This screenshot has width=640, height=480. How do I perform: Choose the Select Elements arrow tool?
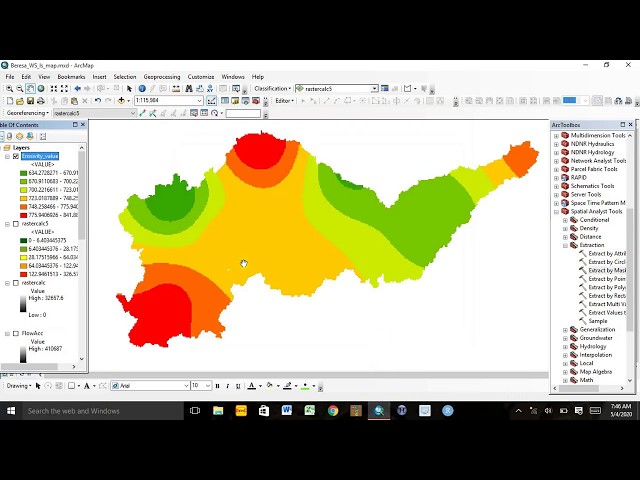click(129, 89)
